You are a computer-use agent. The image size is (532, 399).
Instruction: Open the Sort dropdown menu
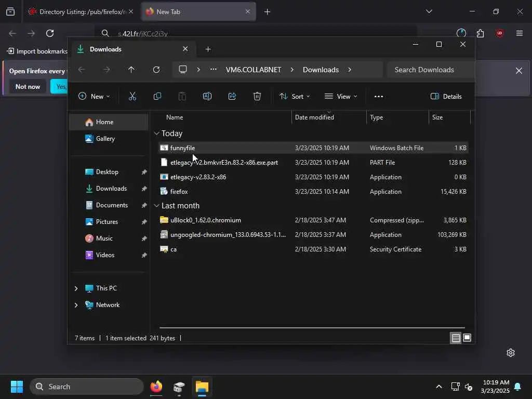295,96
